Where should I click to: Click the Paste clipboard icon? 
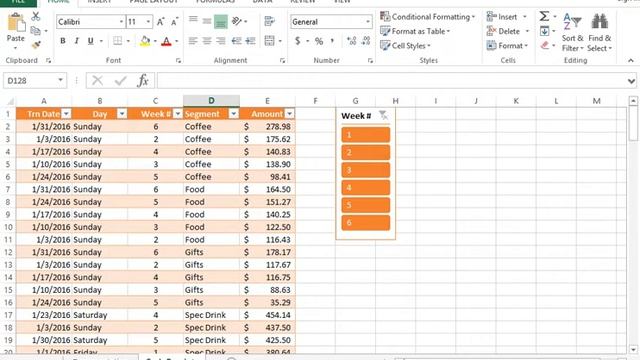point(16,22)
